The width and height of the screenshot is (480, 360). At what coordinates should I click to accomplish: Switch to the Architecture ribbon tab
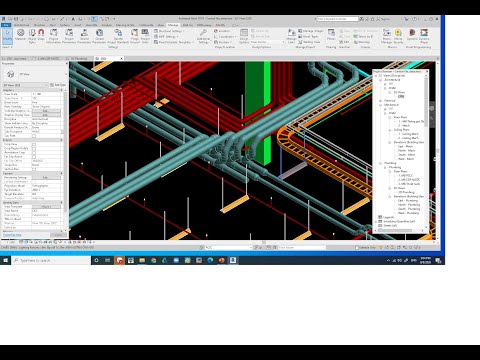tap(21, 25)
